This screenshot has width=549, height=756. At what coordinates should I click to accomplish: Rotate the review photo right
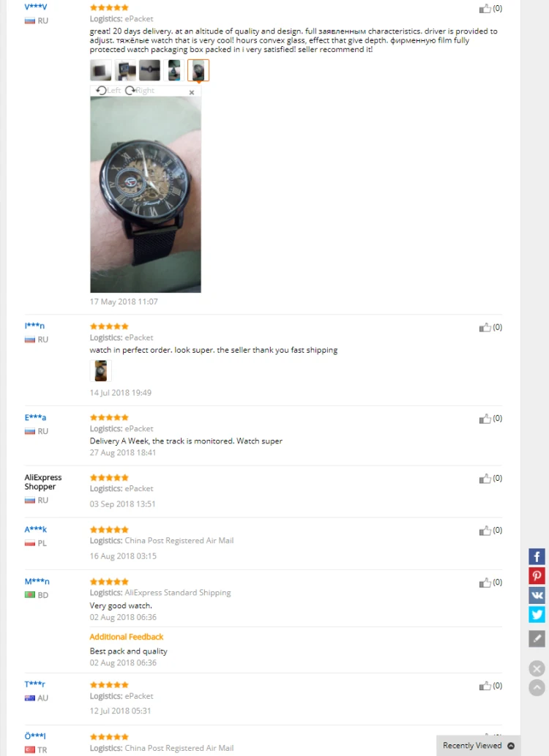(x=140, y=91)
